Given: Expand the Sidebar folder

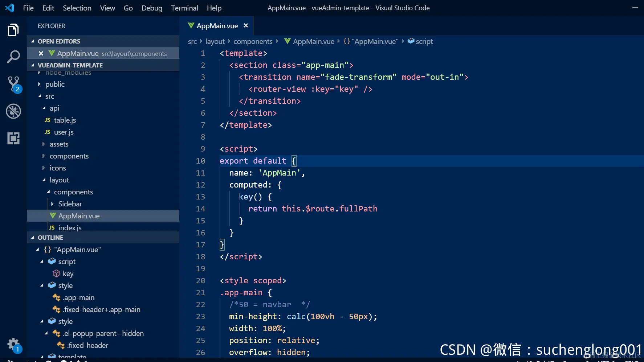Looking at the screenshot, I should (103, 204).
